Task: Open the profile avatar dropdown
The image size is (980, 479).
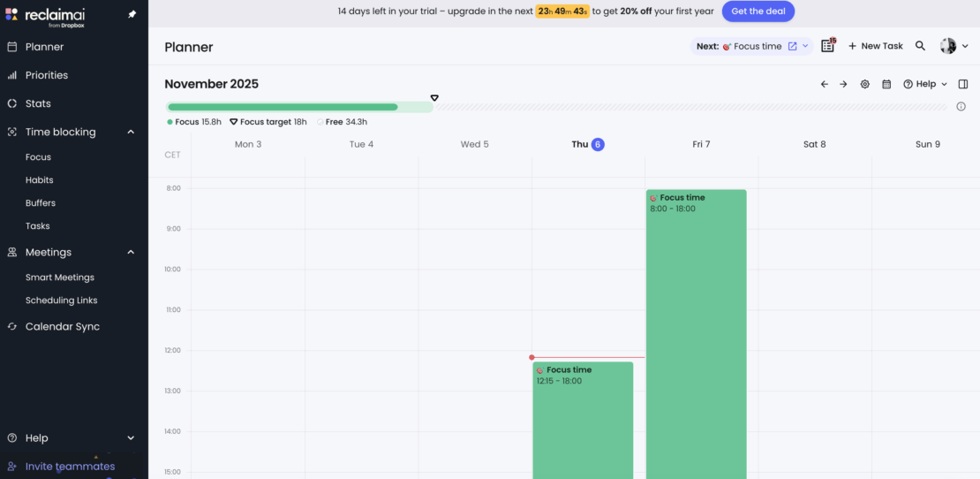Action: [954, 46]
